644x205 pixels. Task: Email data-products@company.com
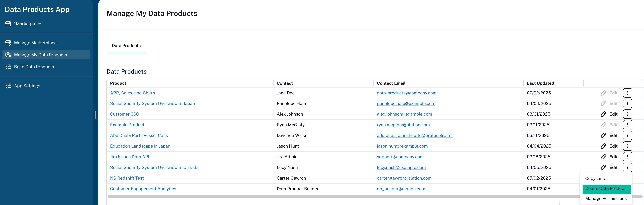tap(407, 93)
